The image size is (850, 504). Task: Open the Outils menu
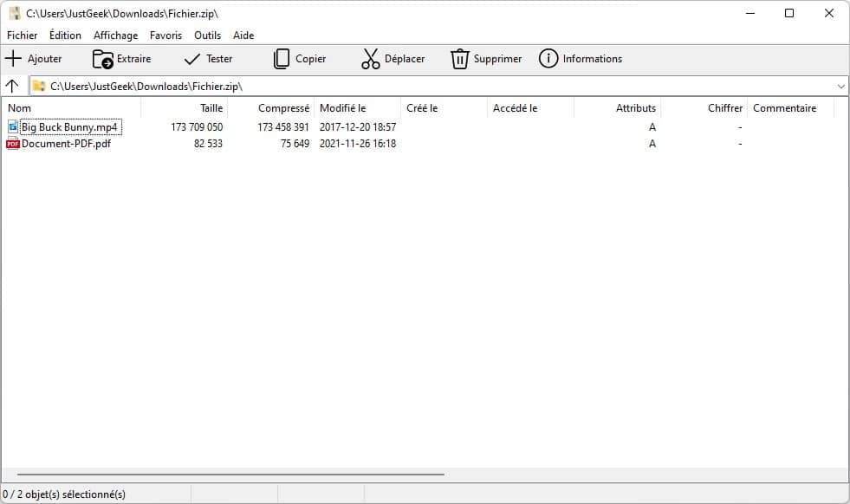(208, 36)
